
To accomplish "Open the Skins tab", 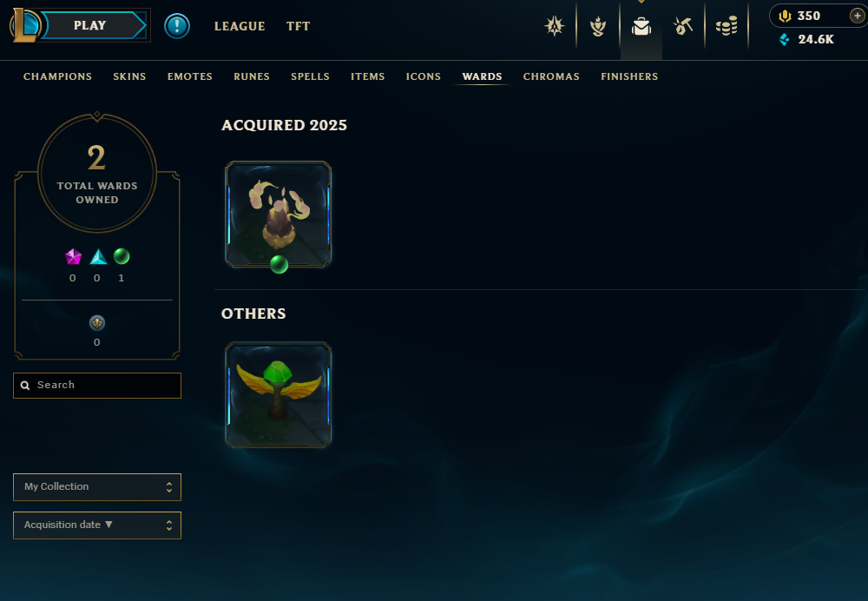I will pos(129,76).
